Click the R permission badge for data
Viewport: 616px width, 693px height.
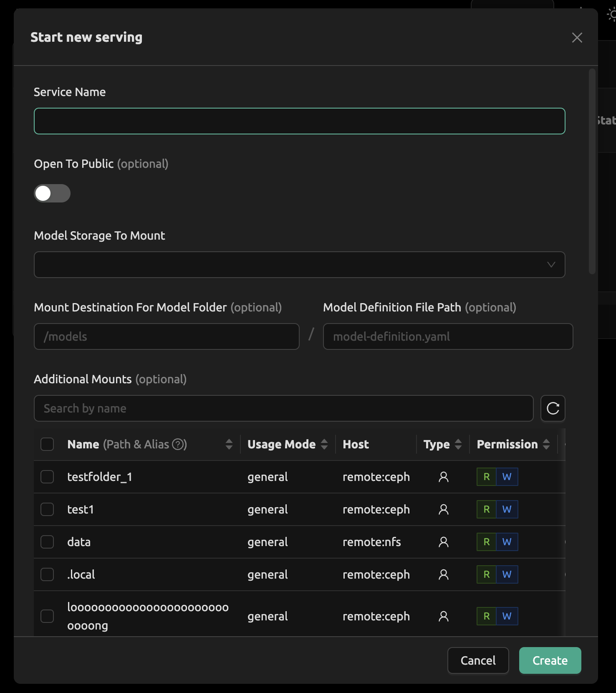tap(487, 542)
